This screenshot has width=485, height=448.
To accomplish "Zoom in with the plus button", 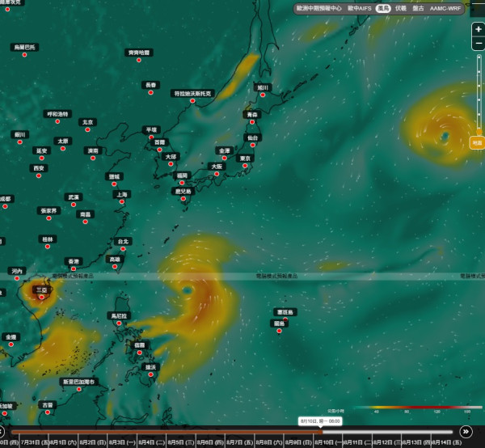I will pyautogui.click(x=479, y=29).
